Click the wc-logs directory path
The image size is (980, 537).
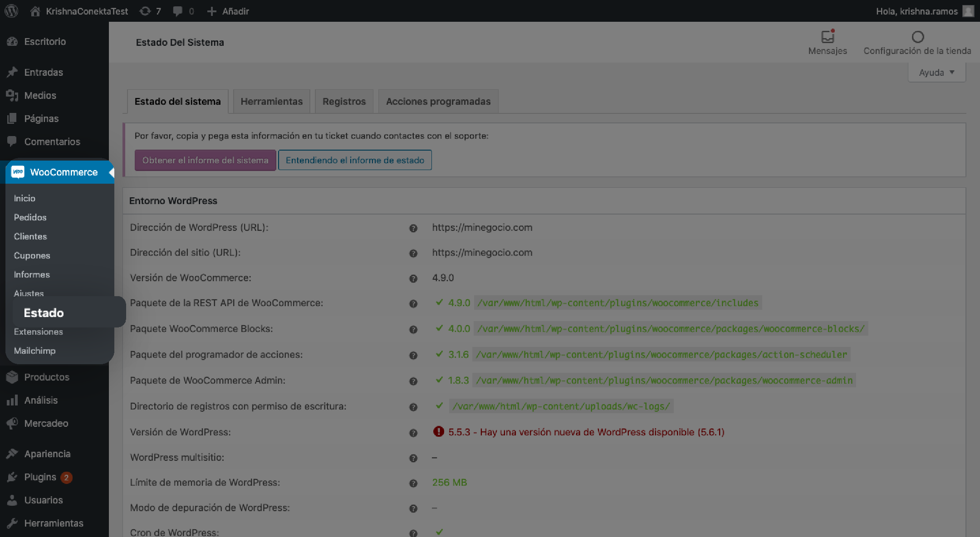pyautogui.click(x=561, y=406)
